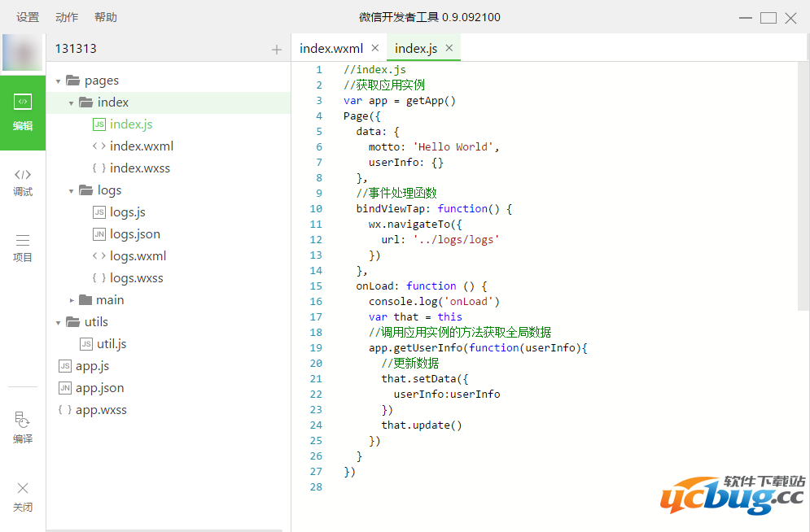Image resolution: width=810 pixels, height=532 pixels.
Task: Expand the main folder
Action: (x=72, y=300)
